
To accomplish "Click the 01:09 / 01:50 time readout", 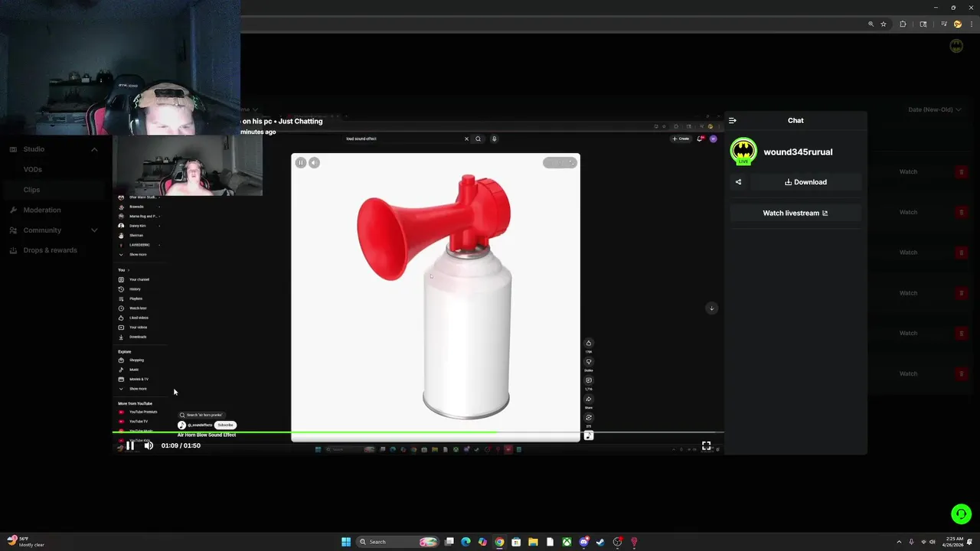I will pos(181,445).
